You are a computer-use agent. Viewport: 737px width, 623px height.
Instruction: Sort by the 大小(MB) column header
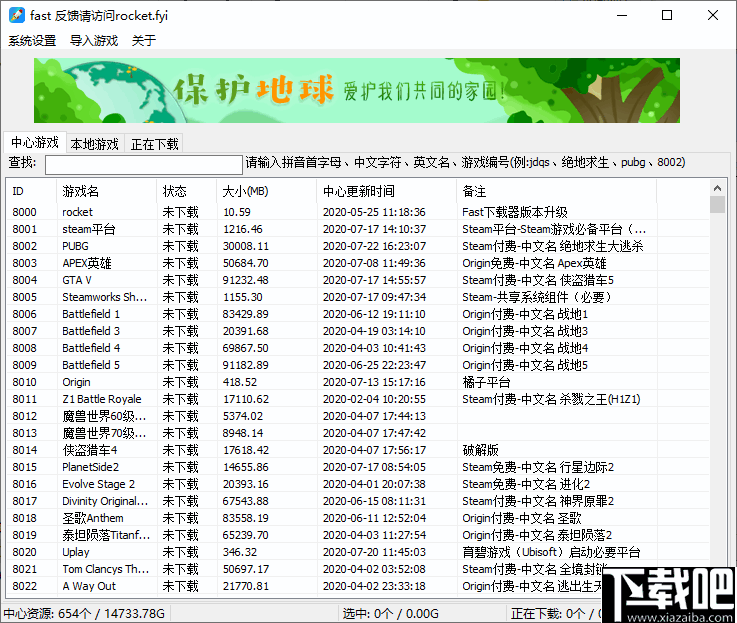[267, 191]
